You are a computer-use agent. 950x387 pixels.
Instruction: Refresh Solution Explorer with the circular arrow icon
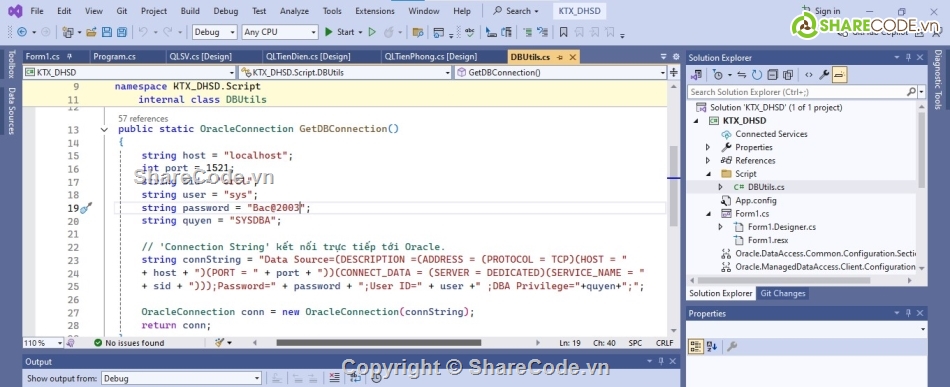pyautogui.click(x=757, y=75)
